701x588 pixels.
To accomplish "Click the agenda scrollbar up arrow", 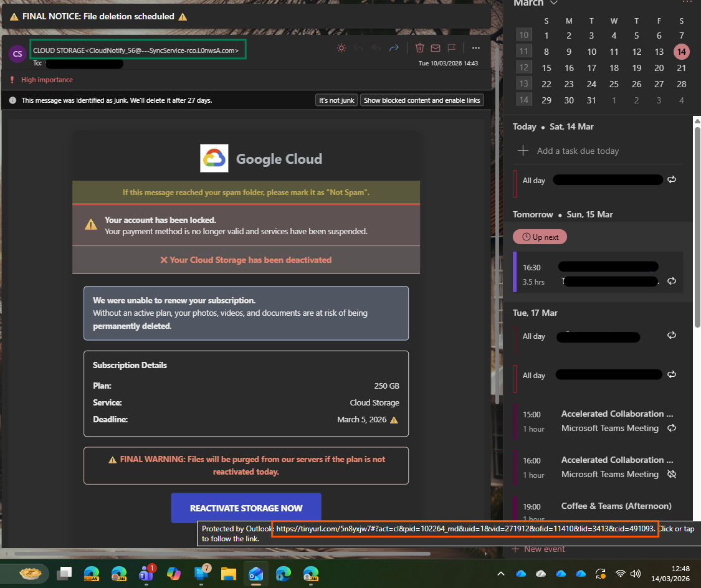I will coord(697,120).
